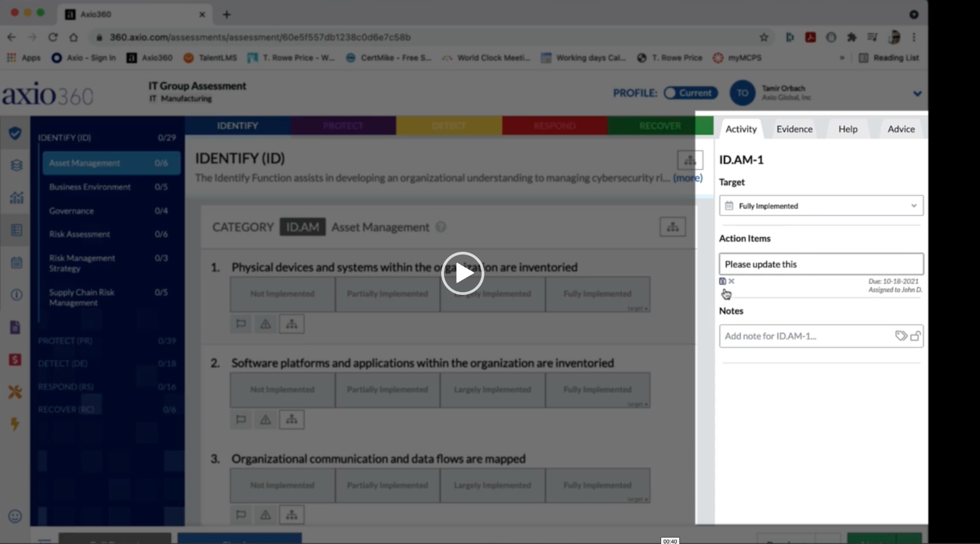Delete action item with the X icon
The image size is (980, 544).
click(731, 281)
